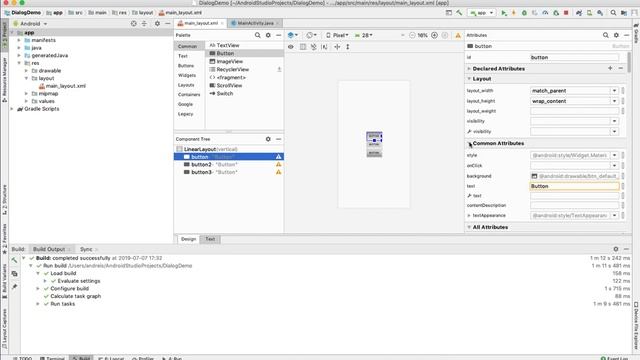The image size is (640, 360).
Task: Toggle the View Options eye icon
Action: 291,47
